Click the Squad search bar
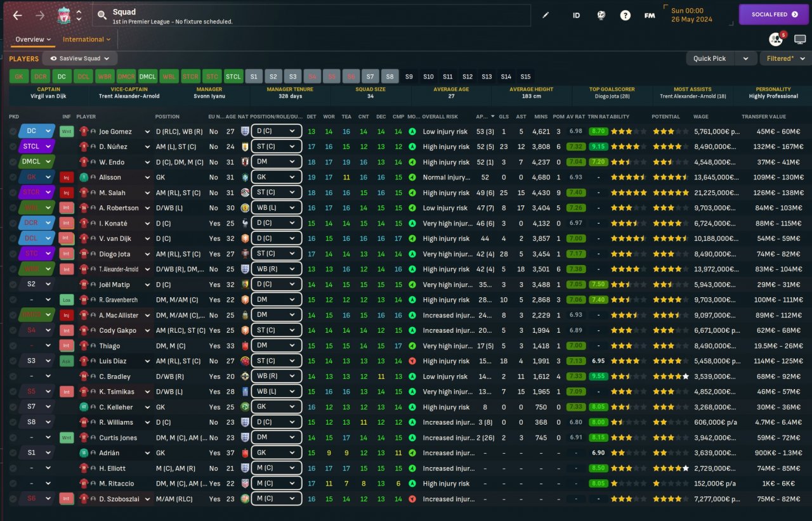Screen dimensions: 812x521 311,16
